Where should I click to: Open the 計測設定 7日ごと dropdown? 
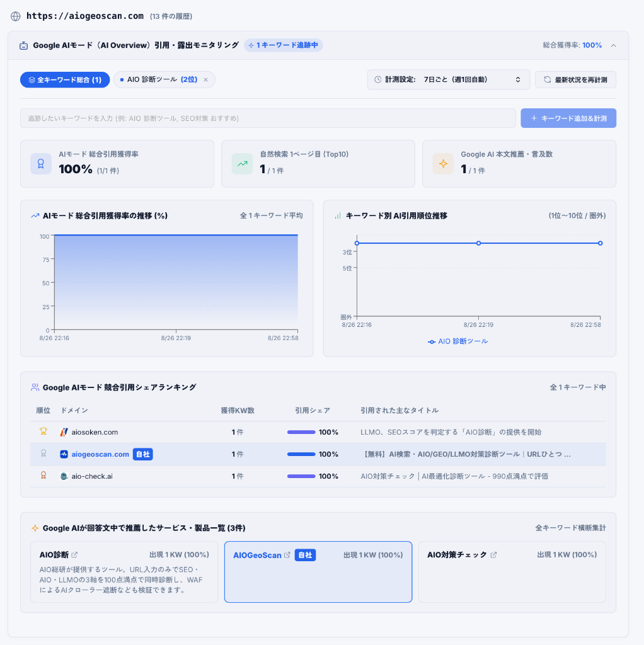click(x=449, y=79)
